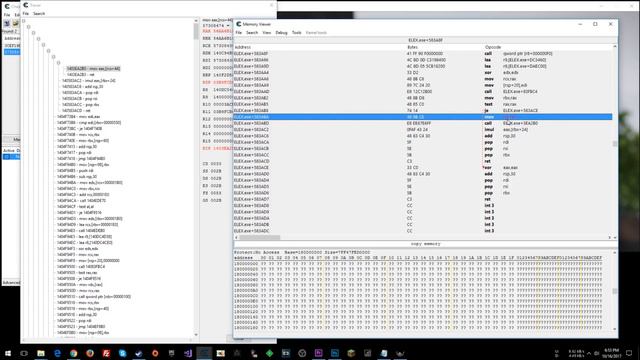
Task: Collapse the deepest tree node above the mov eax row
Action: point(58,63)
